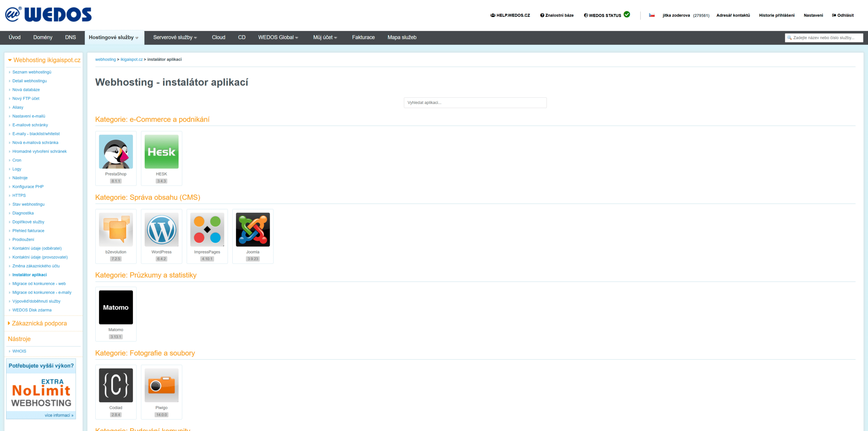
Task: Open Cron in sidebar
Action: point(17,160)
